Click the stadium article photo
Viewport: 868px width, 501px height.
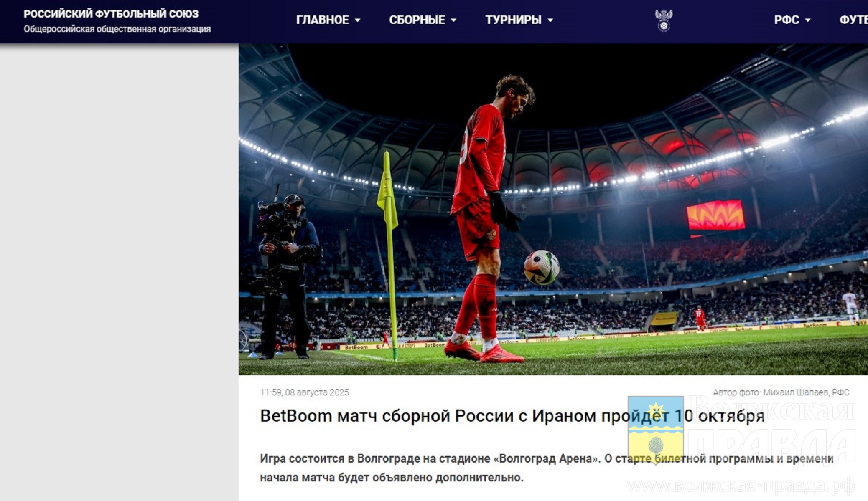coord(553,209)
